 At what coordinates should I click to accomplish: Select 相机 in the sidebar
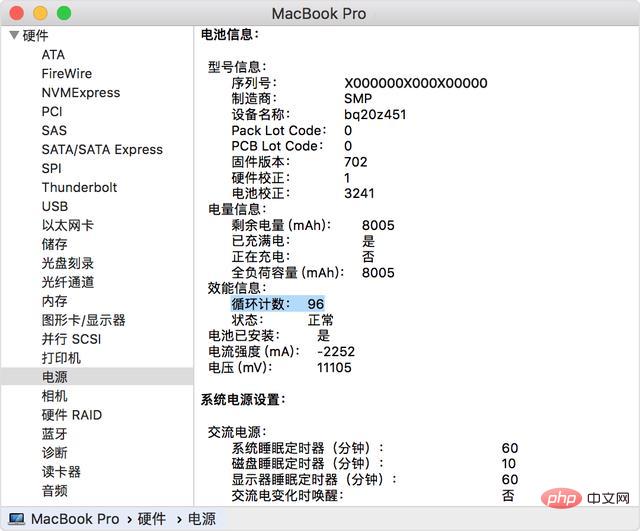[55, 396]
